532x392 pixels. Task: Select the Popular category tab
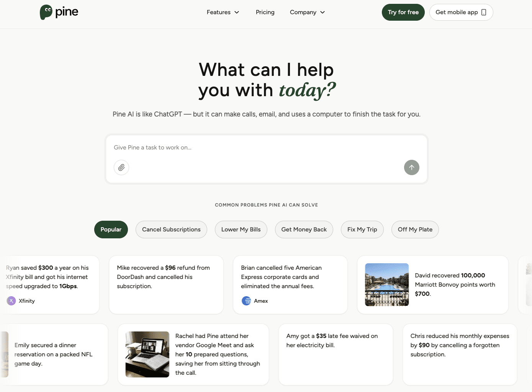coord(111,230)
